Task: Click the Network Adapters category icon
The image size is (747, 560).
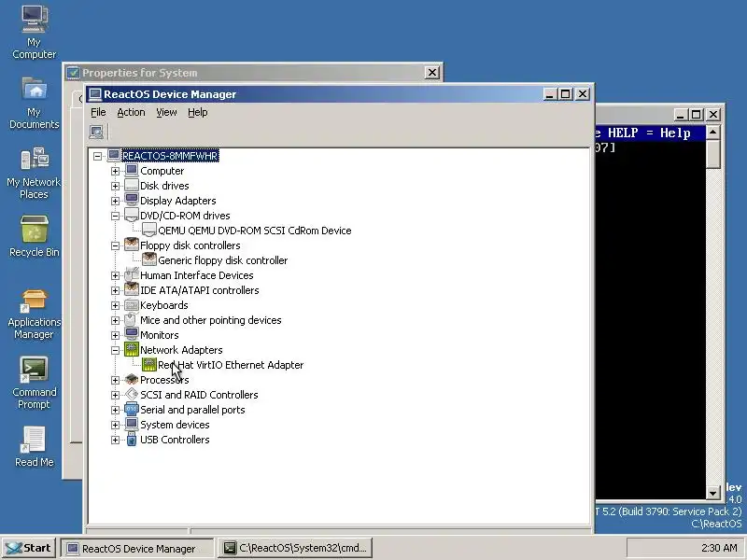Action: click(x=132, y=350)
